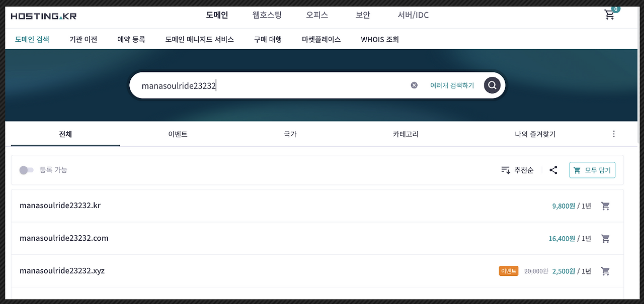This screenshot has width=644, height=304.
Task: Open the 도메인 매니지드 서비스 page
Action: (199, 39)
